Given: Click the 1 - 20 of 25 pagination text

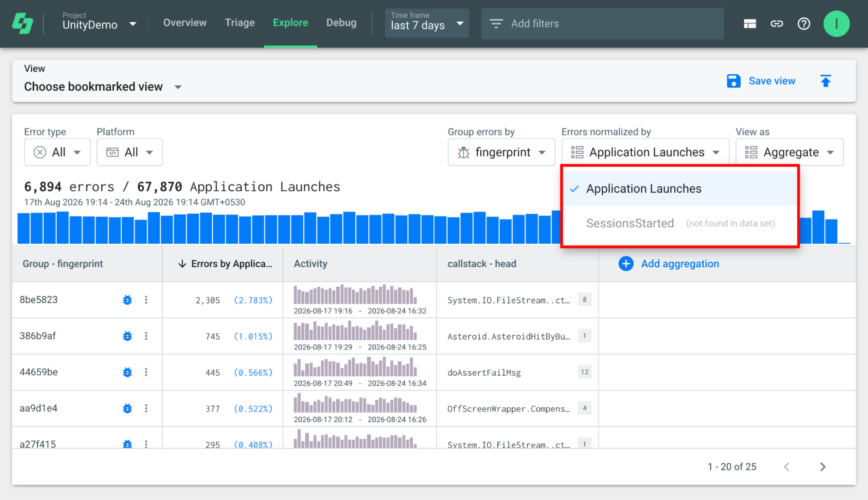Looking at the screenshot, I should pyautogui.click(x=732, y=467).
